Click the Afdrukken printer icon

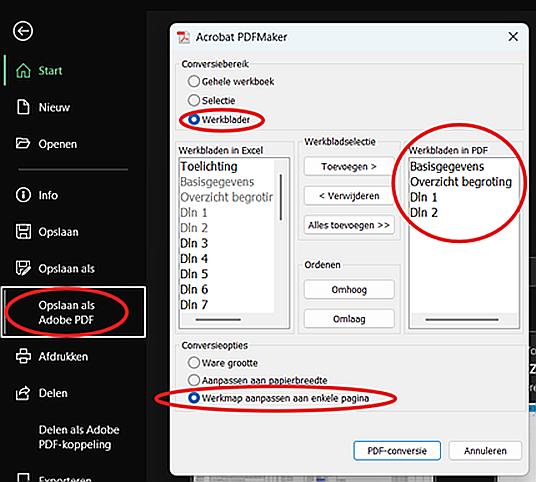click(x=23, y=356)
